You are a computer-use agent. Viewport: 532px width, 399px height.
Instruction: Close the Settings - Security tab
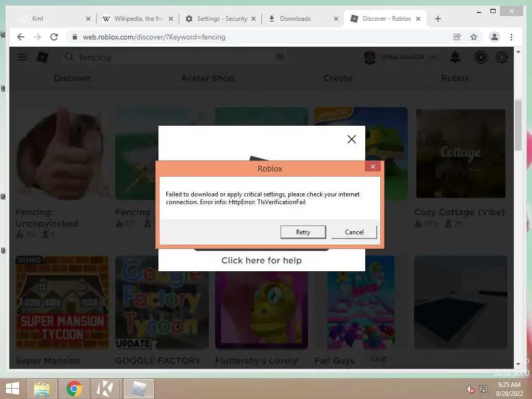(x=254, y=19)
